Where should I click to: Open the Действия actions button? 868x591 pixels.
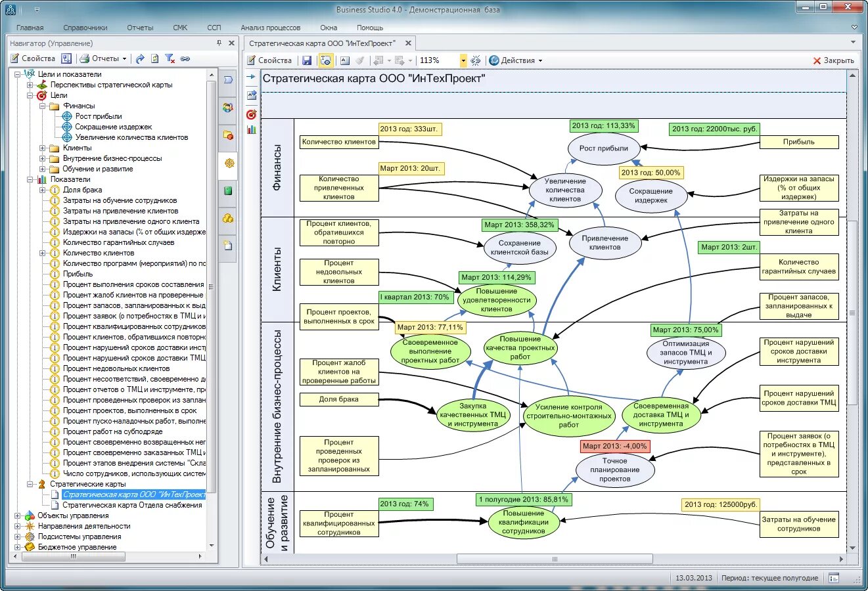(x=516, y=60)
